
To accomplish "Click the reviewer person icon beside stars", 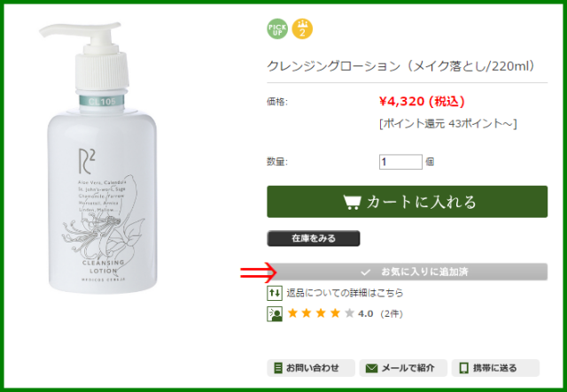I will (x=275, y=314).
